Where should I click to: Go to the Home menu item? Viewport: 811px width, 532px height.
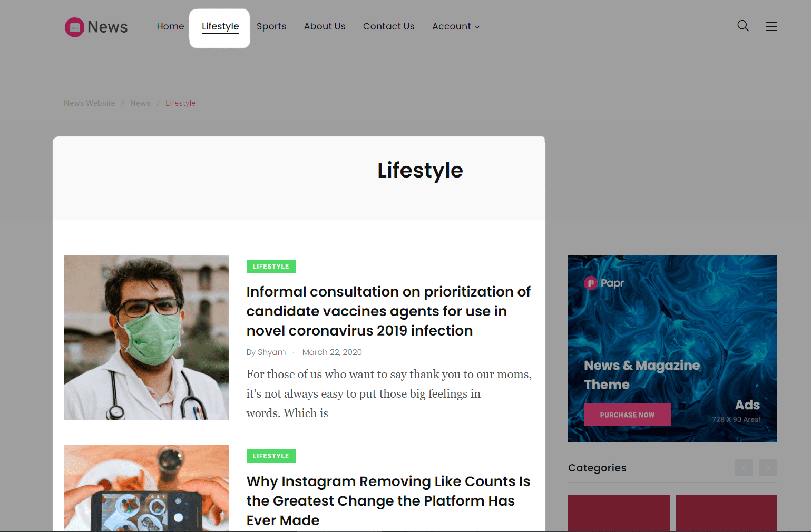coord(170,26)
